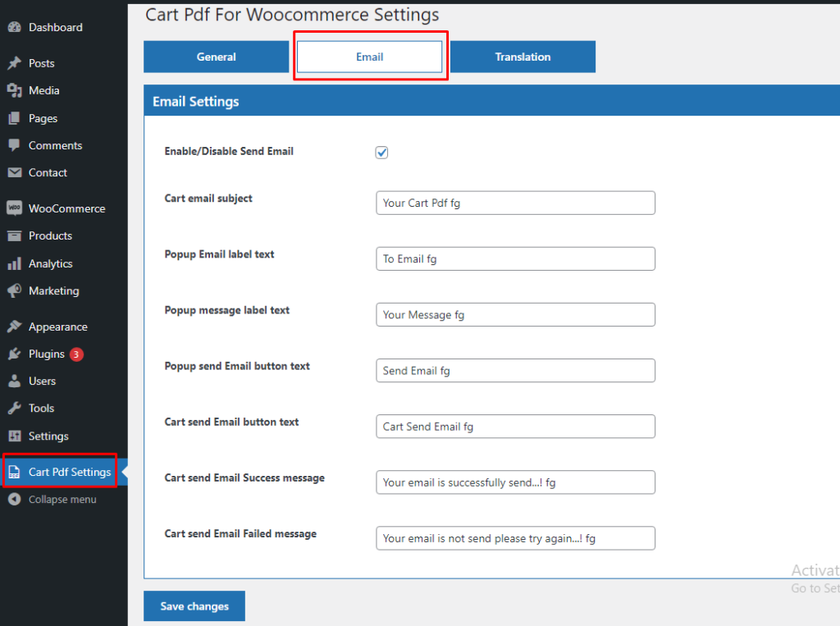Click the Media icon in sidebar
The image size is (840, 626).
click(15, 90)
